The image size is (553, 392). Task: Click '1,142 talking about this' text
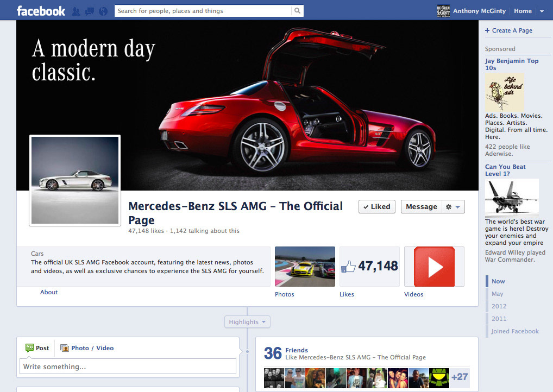pyautogui.click(x=205, y=231)
